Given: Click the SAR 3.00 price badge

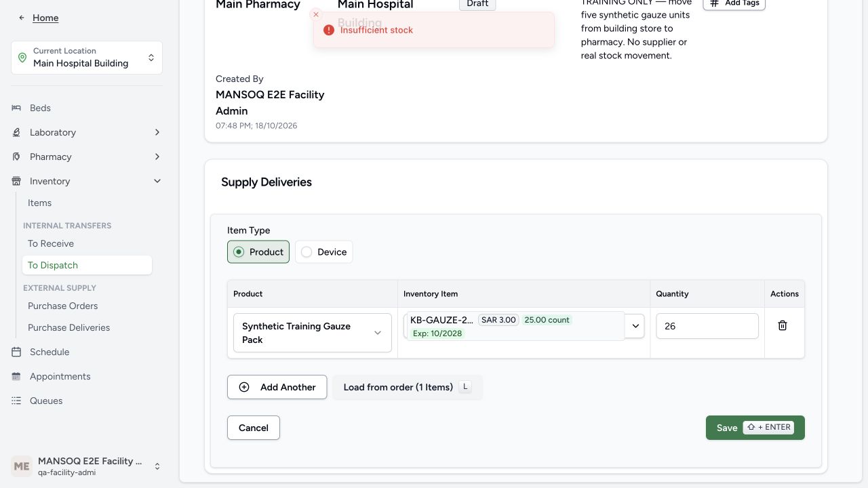Looking at the screenshot, I should coord(498,320).
